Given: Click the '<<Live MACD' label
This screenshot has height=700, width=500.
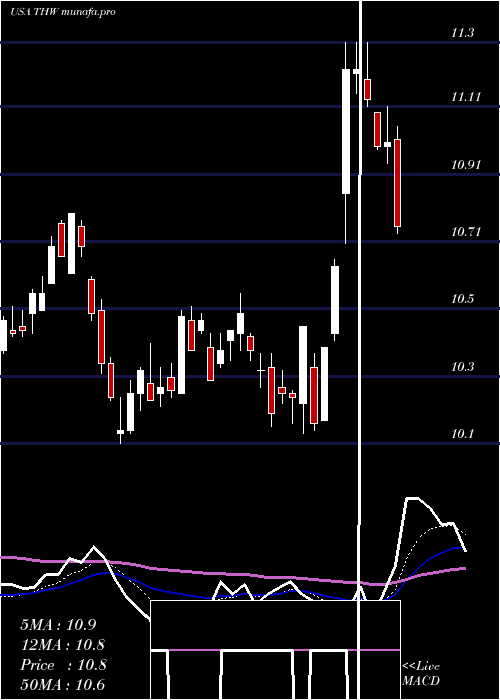Looking at the screenshot, I should (421, 673).
